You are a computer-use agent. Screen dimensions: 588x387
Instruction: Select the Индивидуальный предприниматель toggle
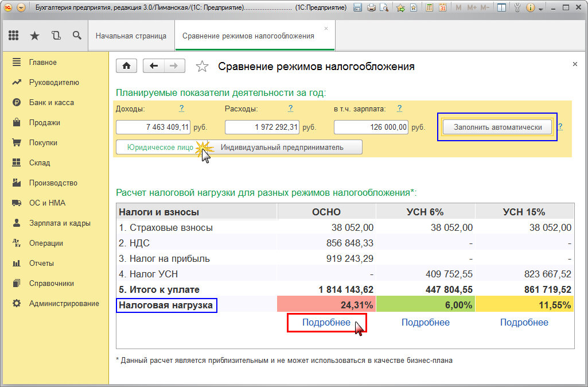pyautogui.click(x=283, y=147)
